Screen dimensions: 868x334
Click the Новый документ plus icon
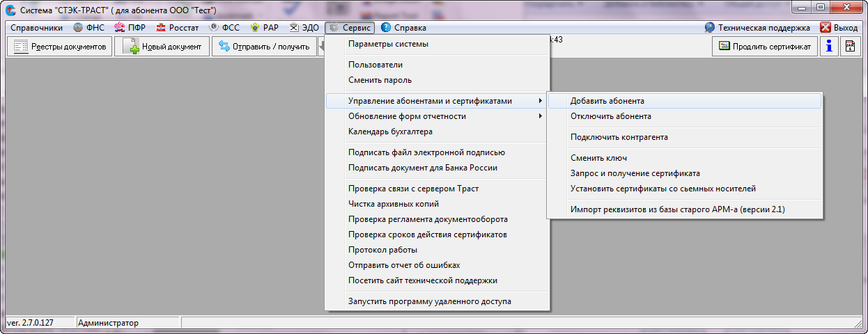coord(130,47)
